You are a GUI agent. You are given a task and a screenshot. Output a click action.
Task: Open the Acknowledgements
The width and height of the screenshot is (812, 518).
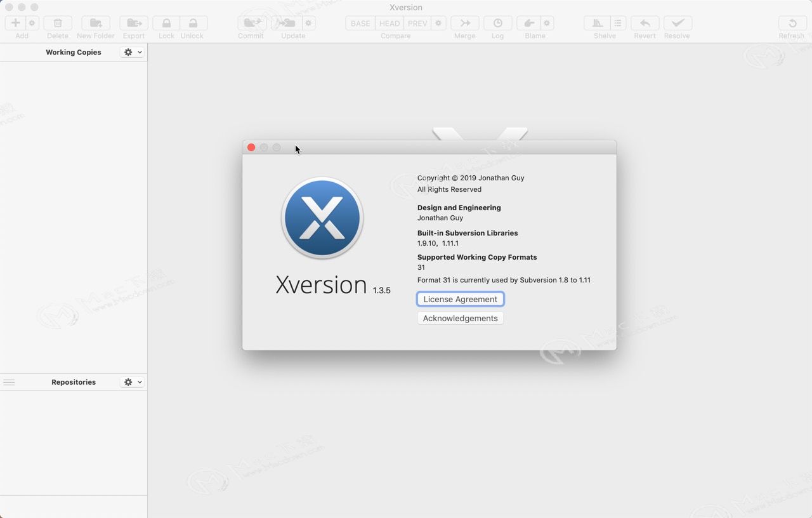click(x=461, y=318)
